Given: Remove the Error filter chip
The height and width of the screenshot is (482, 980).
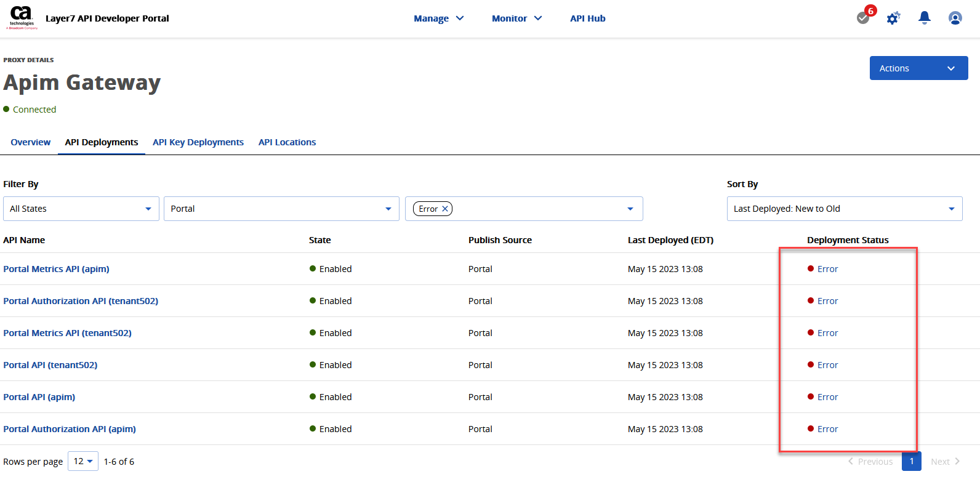Looking at the screenshot, I should point(445,209).
